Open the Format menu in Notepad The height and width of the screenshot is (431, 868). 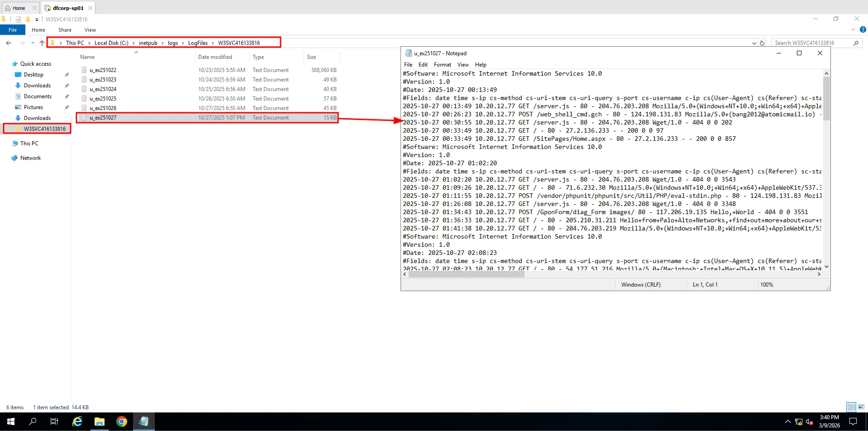tap(442, 65)
